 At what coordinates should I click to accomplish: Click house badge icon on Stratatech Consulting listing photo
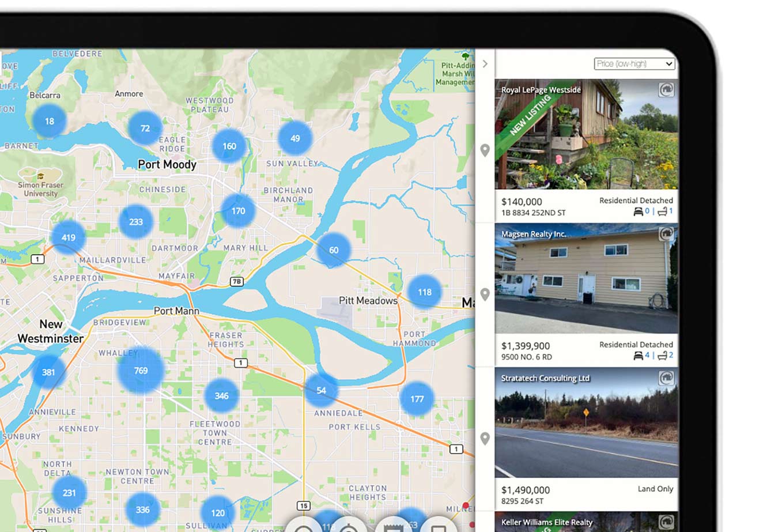666,378
